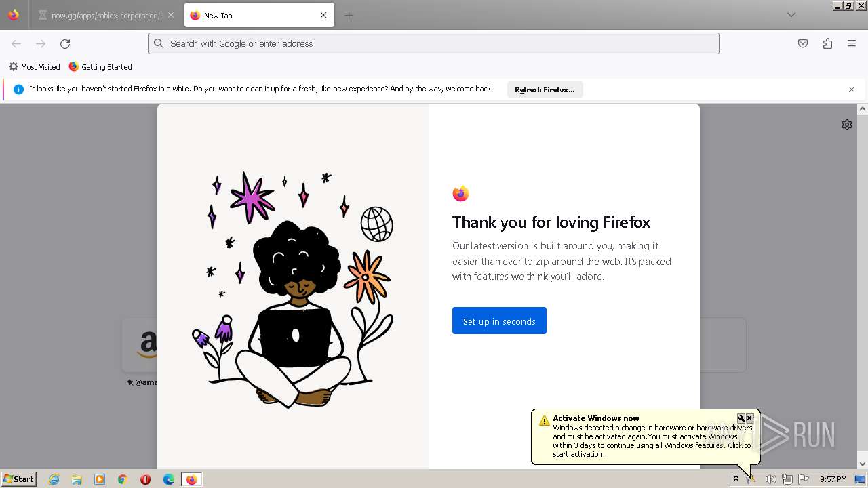Click the Firefox logo in welcome dialog

pos(460,194)
